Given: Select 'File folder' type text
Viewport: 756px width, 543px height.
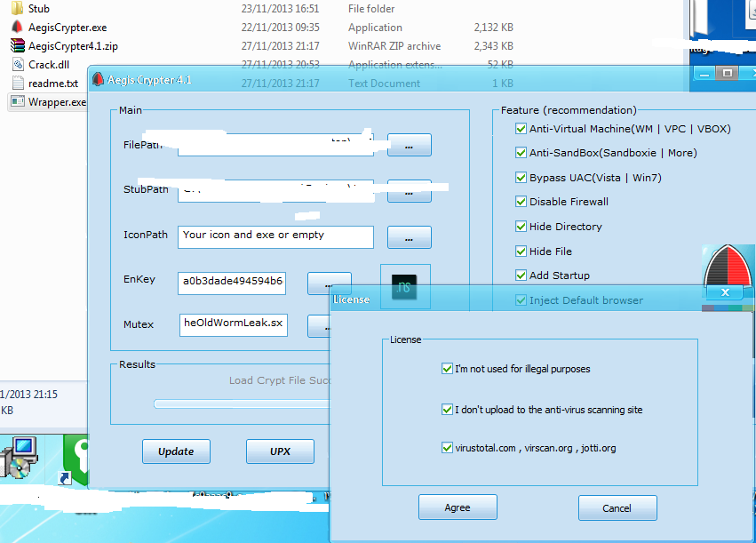Looking at the screenshot, I should click(371, 9).
